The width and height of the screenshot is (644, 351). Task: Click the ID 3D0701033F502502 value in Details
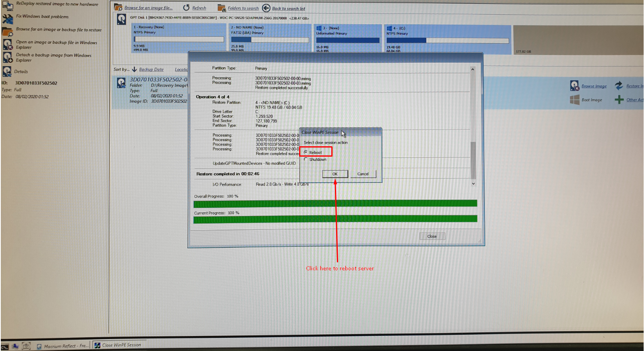click(36, 83)
